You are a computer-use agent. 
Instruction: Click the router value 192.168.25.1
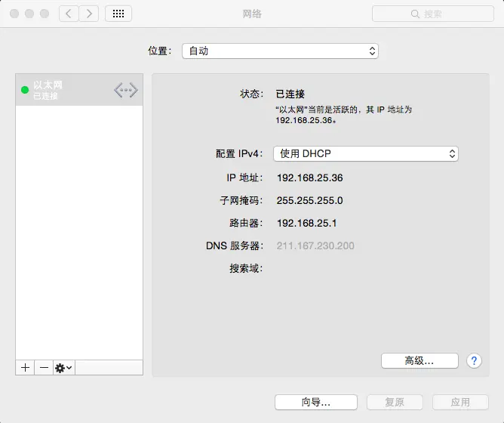coord(306,223)
